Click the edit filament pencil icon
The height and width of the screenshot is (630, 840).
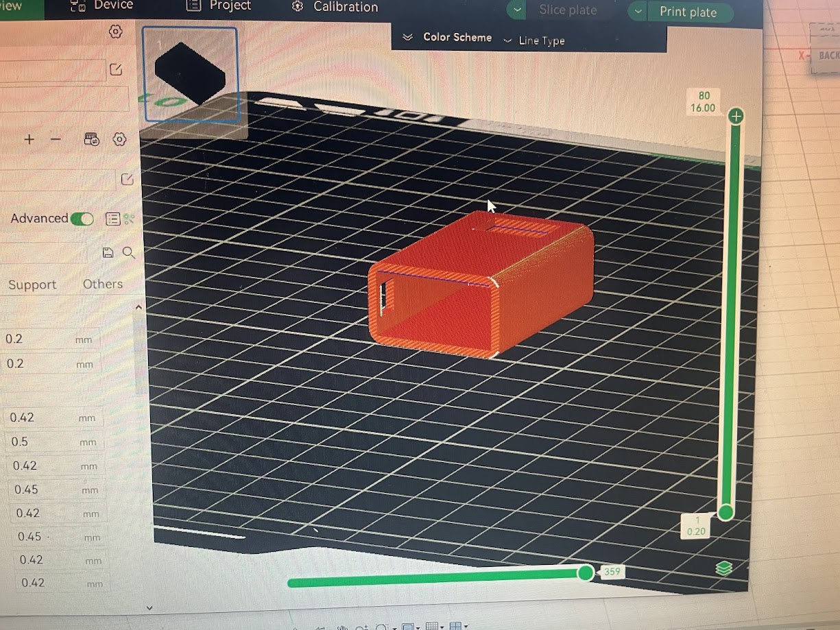(x=126, y=180)
